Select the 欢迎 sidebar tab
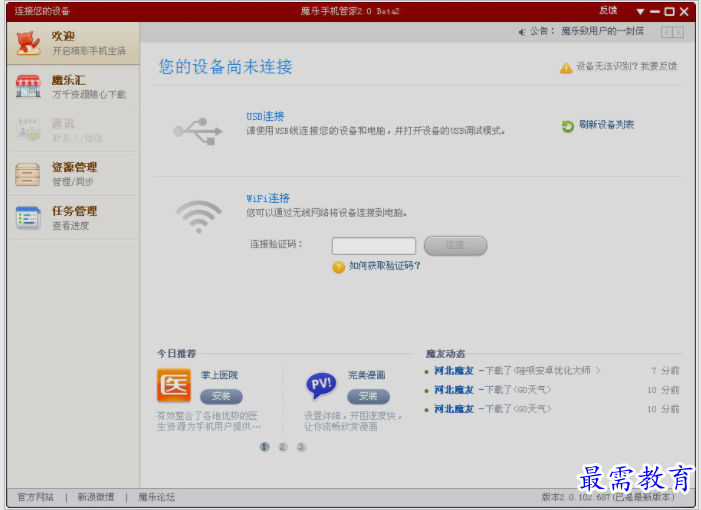The image size is (701, 510). tap(73, 43)
